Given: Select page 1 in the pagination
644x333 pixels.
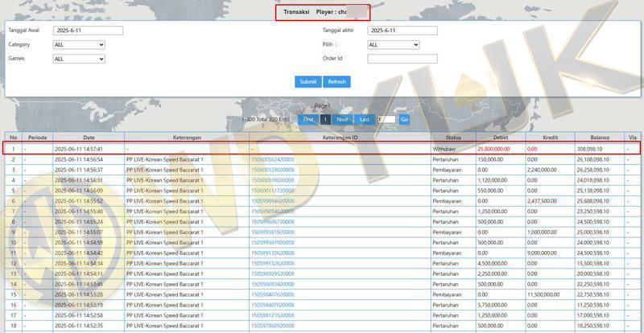Looking at the screenshot, I should (325, 120).
